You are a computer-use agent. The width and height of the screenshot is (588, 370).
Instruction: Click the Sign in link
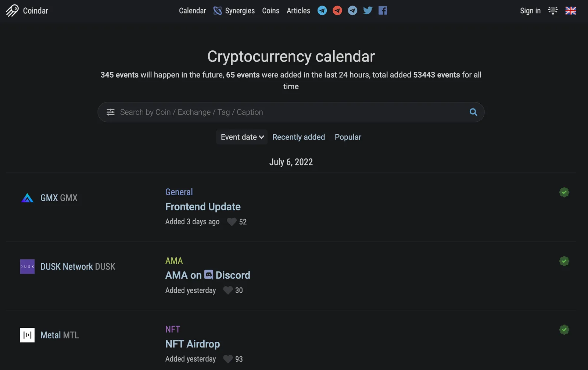tap(530, 11)
